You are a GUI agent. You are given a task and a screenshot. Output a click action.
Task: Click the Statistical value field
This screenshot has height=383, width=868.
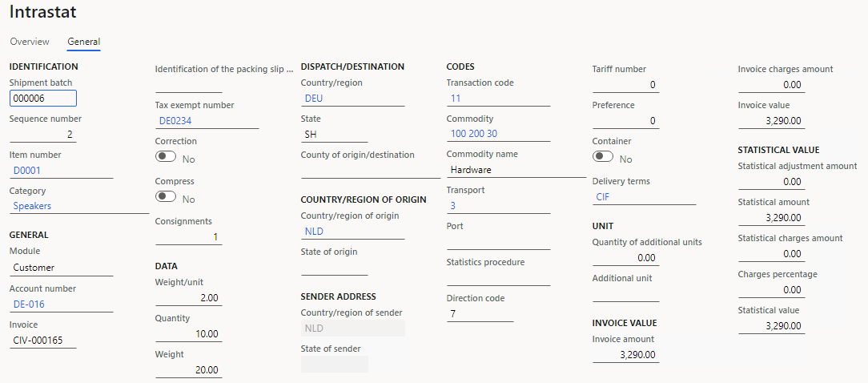[x=771, y=326]
